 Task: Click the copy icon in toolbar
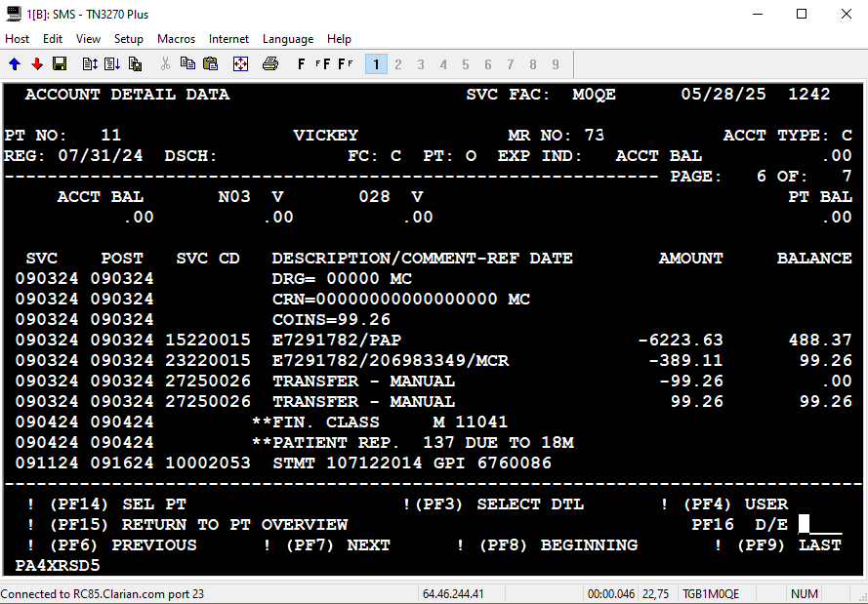187,64
